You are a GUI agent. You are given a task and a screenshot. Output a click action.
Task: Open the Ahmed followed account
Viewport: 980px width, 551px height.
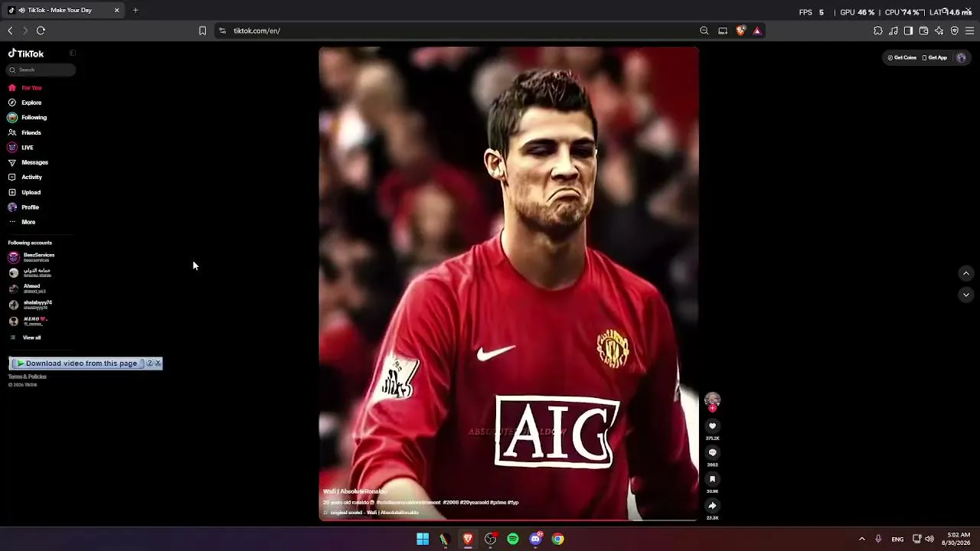(27, 289)
